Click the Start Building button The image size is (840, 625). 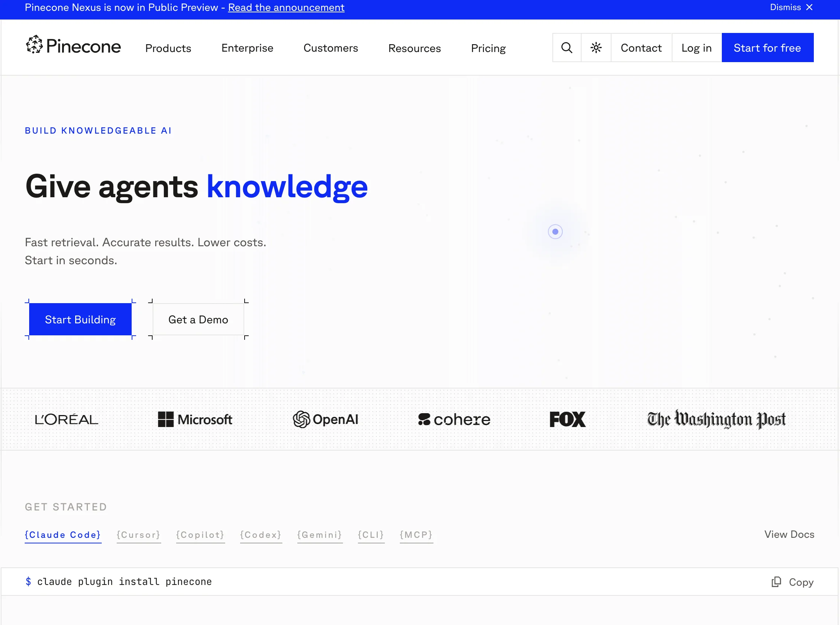point(80,319)
